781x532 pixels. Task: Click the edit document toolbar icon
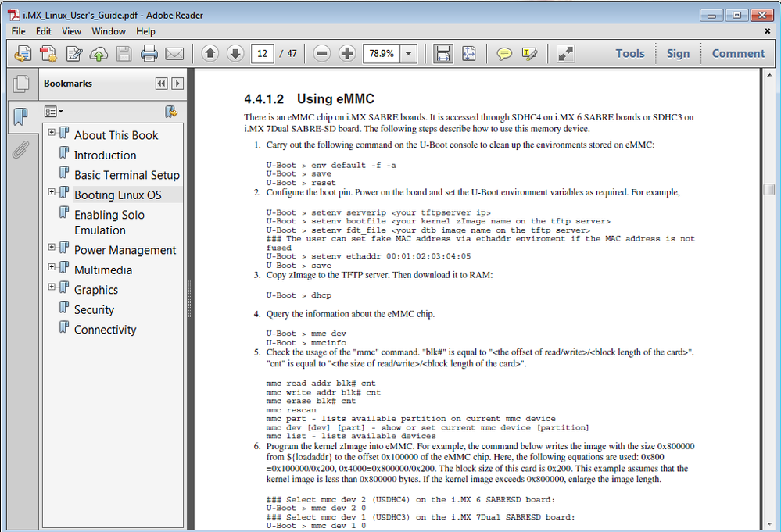(x=74, y=53)
